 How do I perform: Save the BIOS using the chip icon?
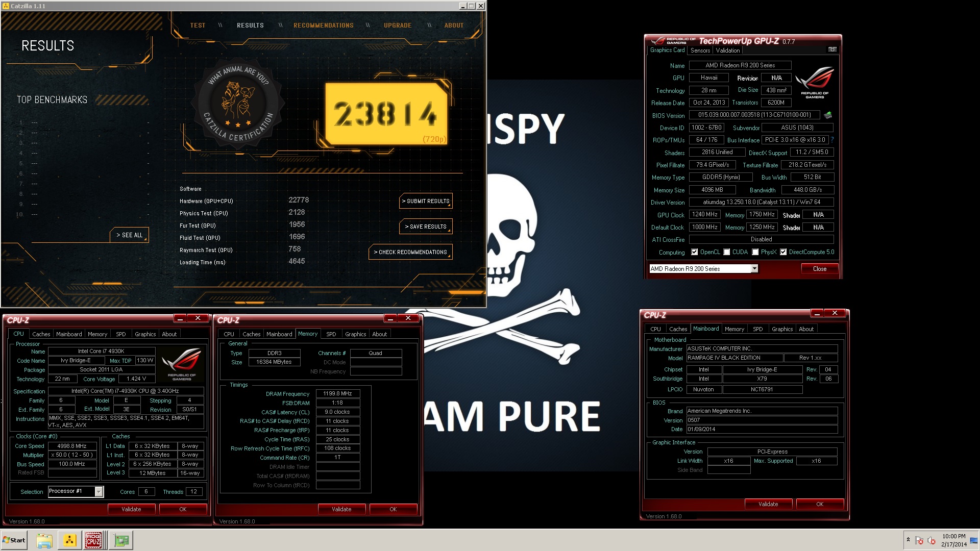828,115
